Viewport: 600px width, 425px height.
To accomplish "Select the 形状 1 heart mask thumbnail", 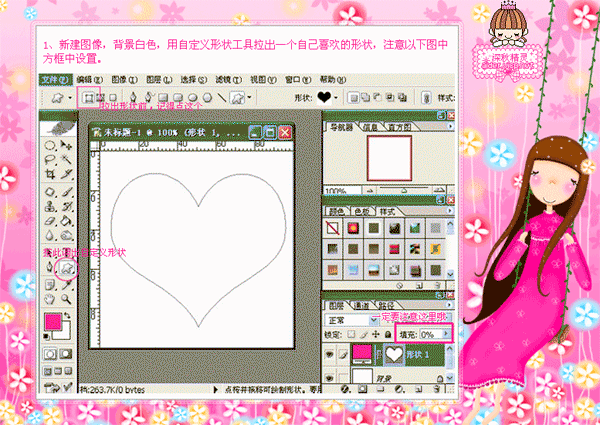I will [394, 354].
